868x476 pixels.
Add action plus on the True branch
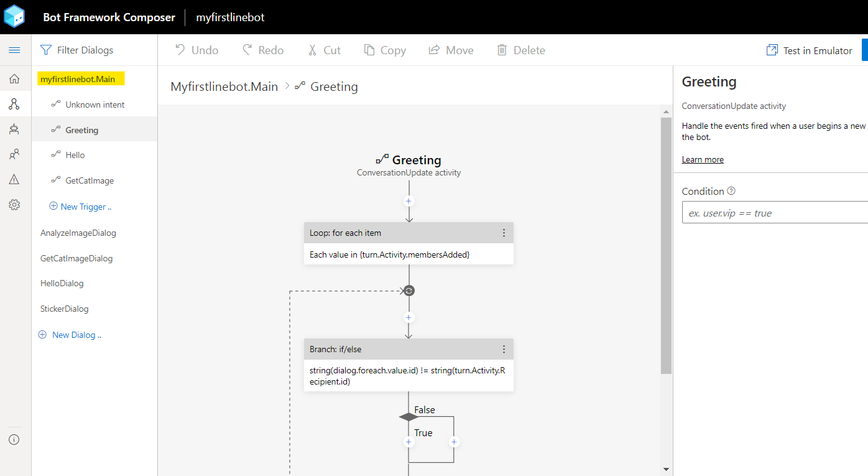pyautogui.click(x=409, y=442)
